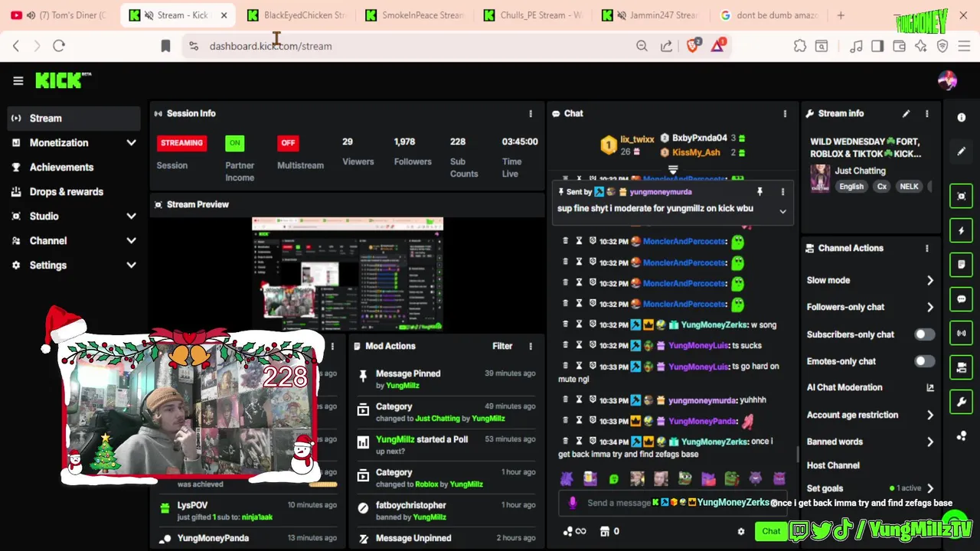
Task: Click the Stream Preview thumbnail
Action: click(x=348, y=275)
